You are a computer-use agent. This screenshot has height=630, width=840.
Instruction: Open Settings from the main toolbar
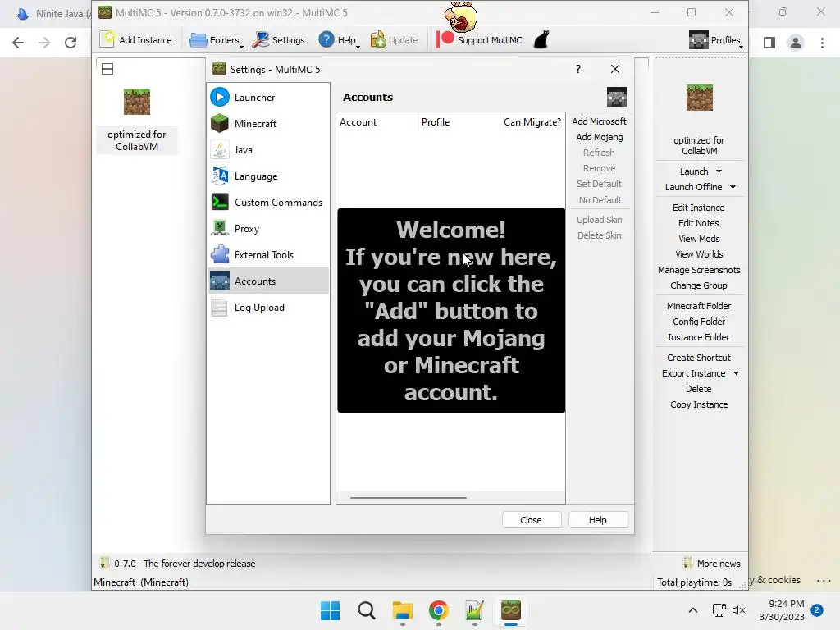point(279,40)
